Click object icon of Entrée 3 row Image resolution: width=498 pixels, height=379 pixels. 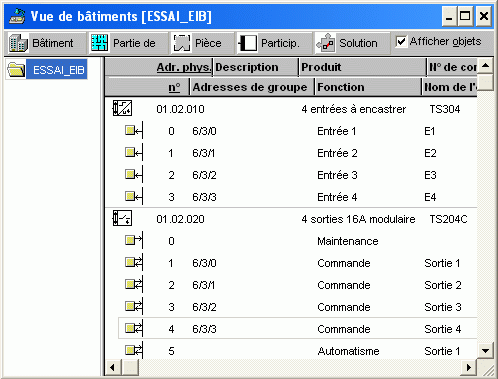(x=134, y=174)
